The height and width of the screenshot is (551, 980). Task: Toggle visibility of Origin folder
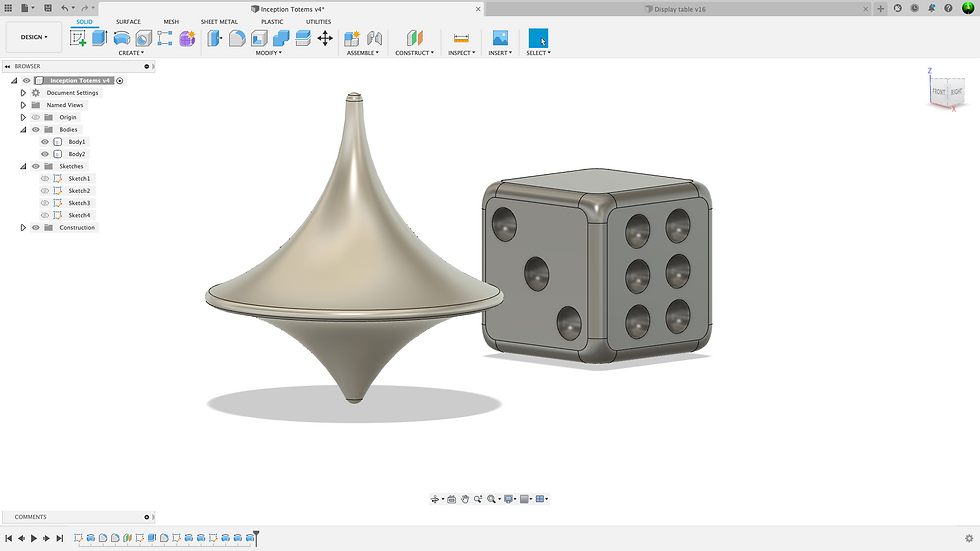coord(36,117)
